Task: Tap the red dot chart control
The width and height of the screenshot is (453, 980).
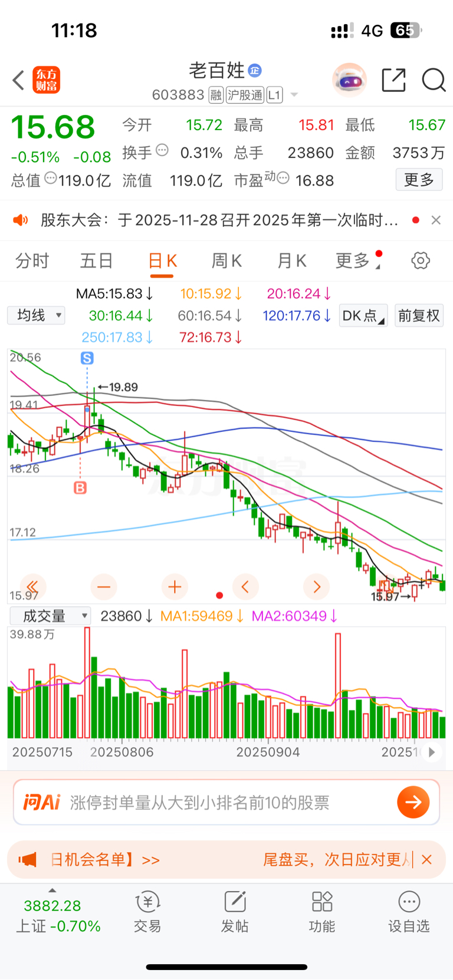Action: [x=219, y=595]
